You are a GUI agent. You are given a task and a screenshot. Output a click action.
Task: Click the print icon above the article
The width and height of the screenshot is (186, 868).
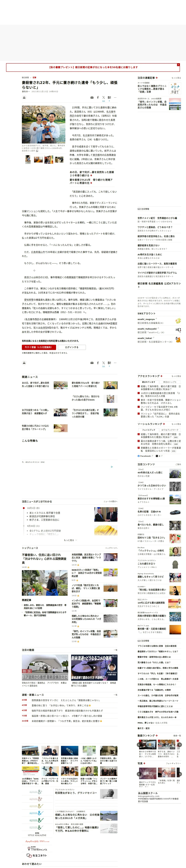24,98
